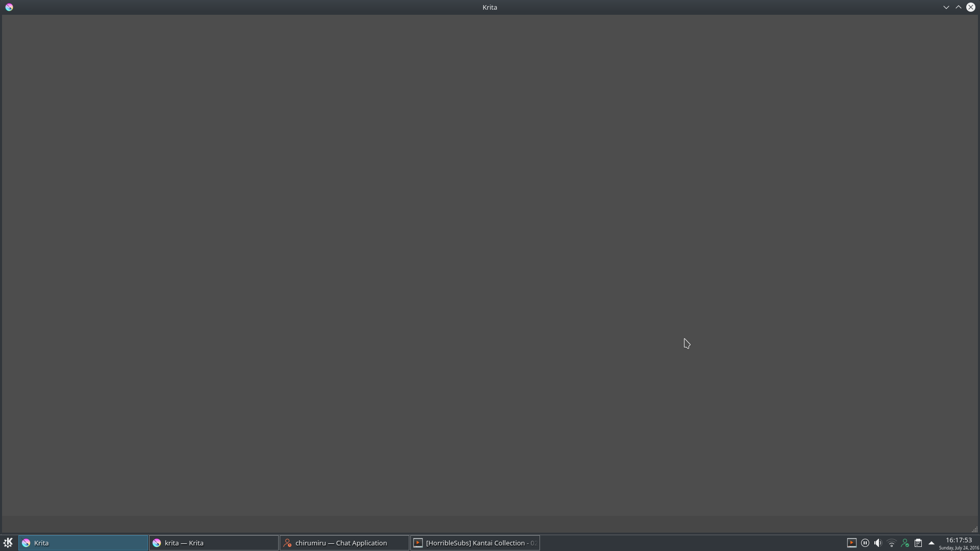Image resolution: width=980 pixels, height=551 pixels.
Task: Open the HorribleSubs Kantai Collection taskbar entry
Action: 475,543
